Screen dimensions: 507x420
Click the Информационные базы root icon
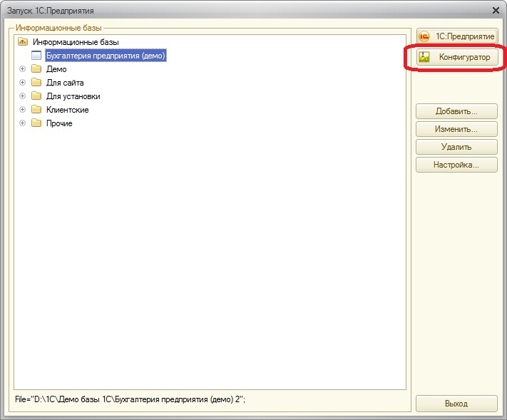click(x=22, y=42)
